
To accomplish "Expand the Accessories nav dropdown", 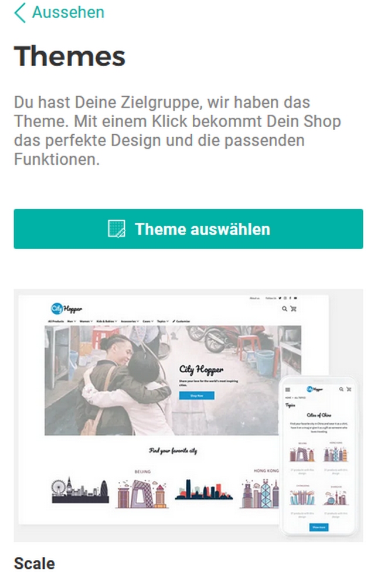I will coord(130,321).
